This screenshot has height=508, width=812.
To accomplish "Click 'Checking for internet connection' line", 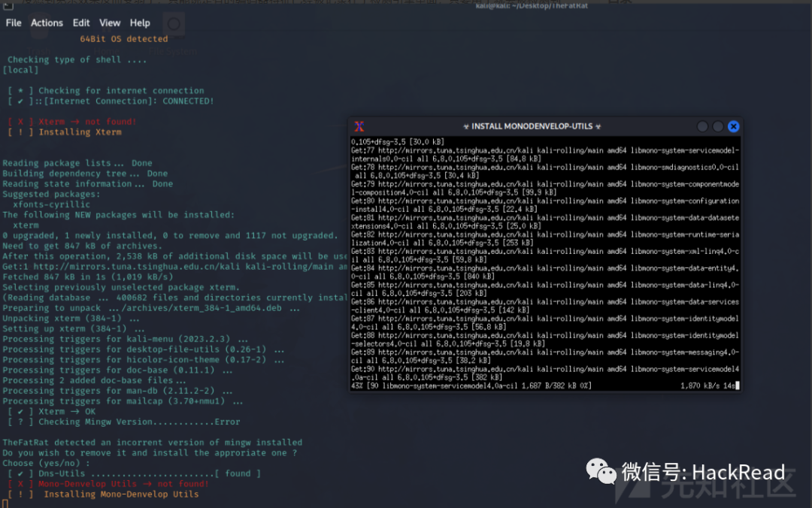I will (x=106, y=91).
